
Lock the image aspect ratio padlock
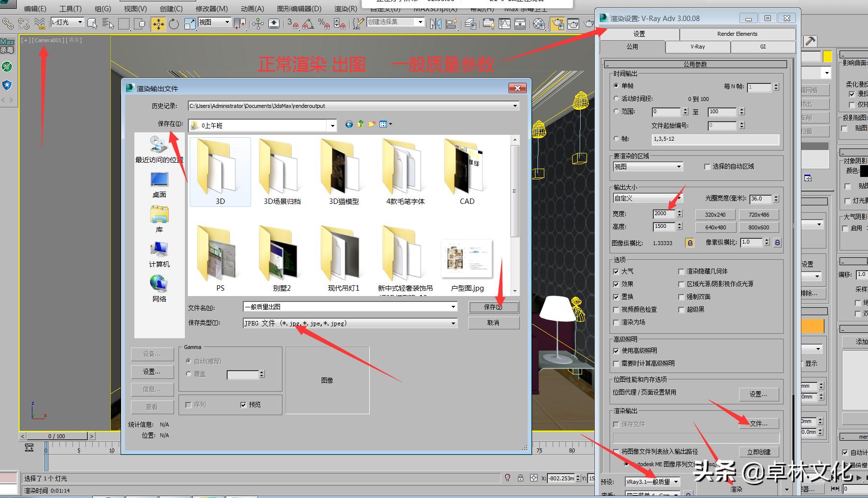tap(690, 243)
